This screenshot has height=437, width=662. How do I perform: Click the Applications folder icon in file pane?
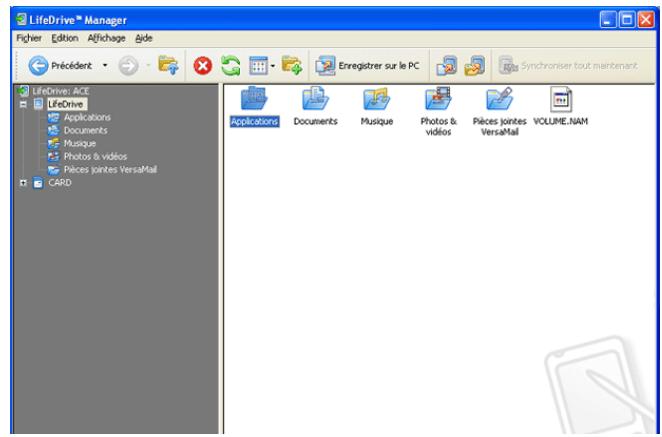click(x=254, y=99)
